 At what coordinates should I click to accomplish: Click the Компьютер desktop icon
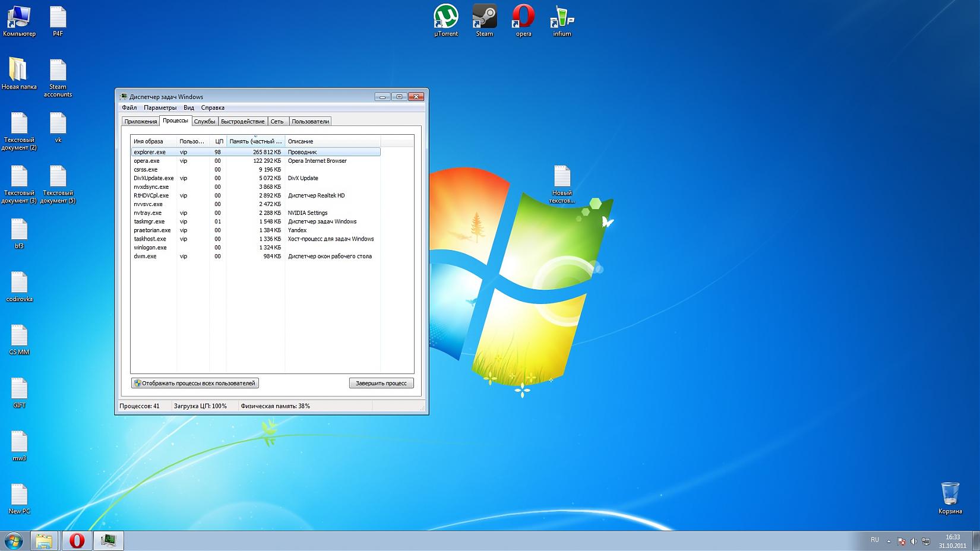[x=19, y=18]
